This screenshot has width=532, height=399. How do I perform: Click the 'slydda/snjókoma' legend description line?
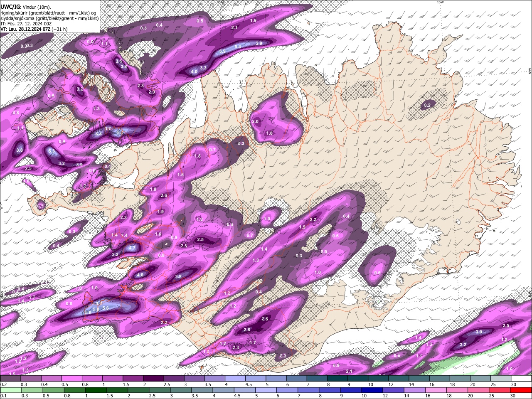click(x=49, y=18)
